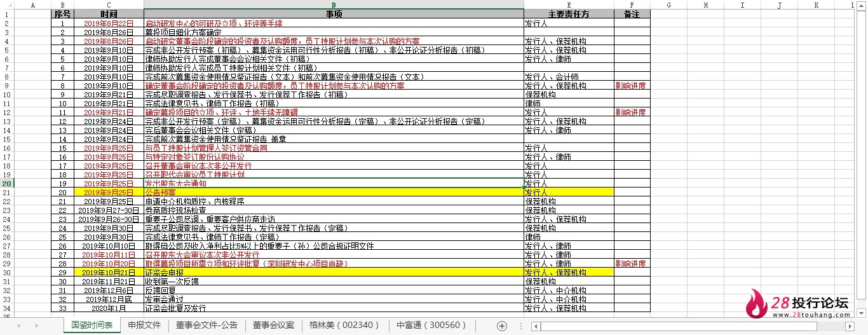The height and width of the screenshot is (335, 868).
Task: Click the previous sheet navigation arrow
Action: pyautogui.click(x=18, y=325)
